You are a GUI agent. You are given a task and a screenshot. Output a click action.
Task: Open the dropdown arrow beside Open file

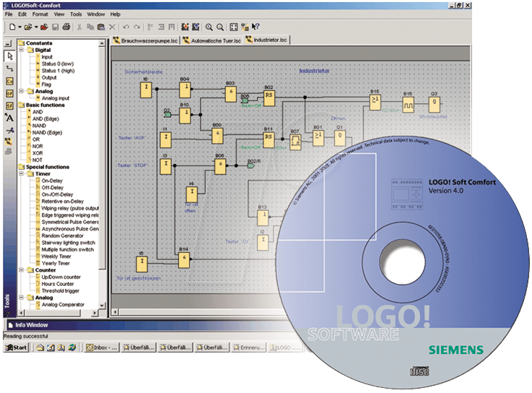pos(36,27)
